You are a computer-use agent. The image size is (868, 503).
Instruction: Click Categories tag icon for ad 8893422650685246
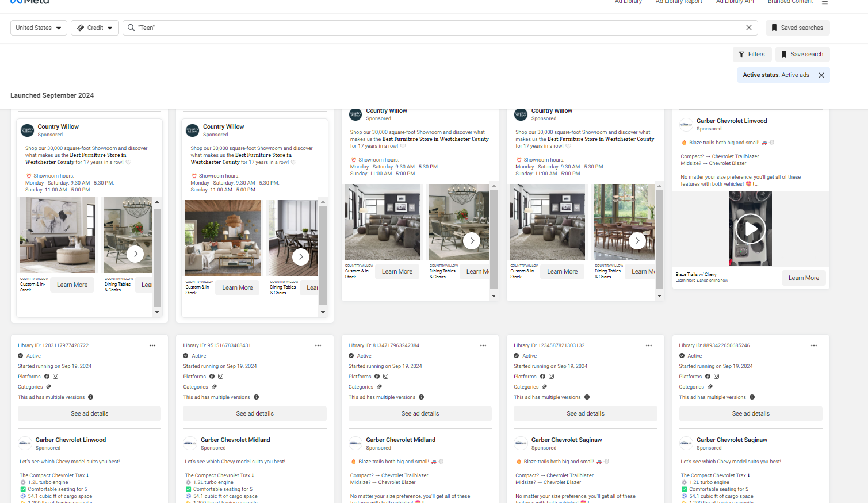click(x=710, y=387)
